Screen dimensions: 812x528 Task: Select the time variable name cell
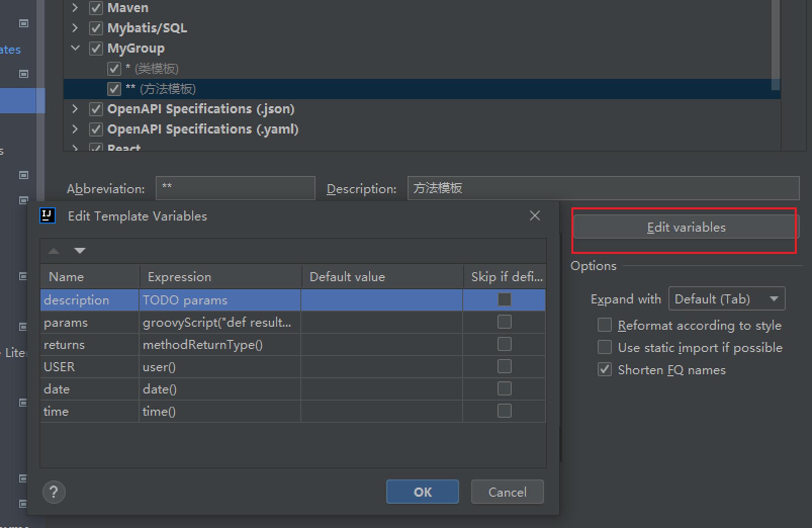coord(90,411)
